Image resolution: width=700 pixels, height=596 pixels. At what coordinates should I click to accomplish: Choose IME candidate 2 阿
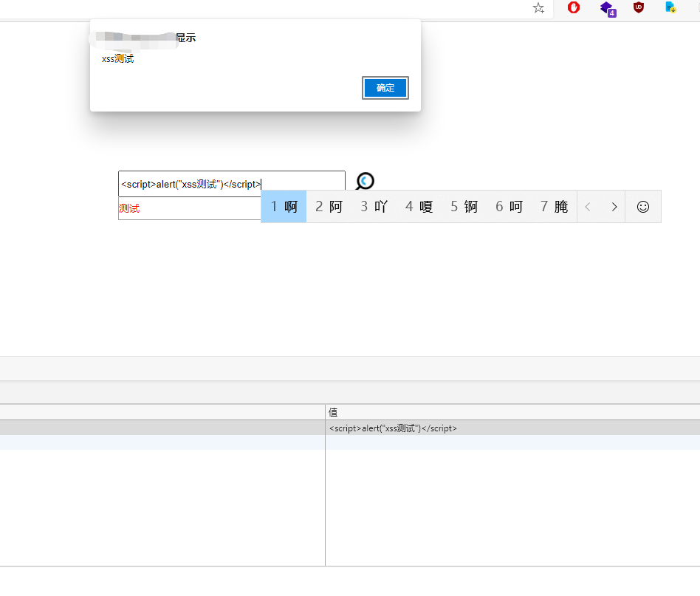click(329, 207)
